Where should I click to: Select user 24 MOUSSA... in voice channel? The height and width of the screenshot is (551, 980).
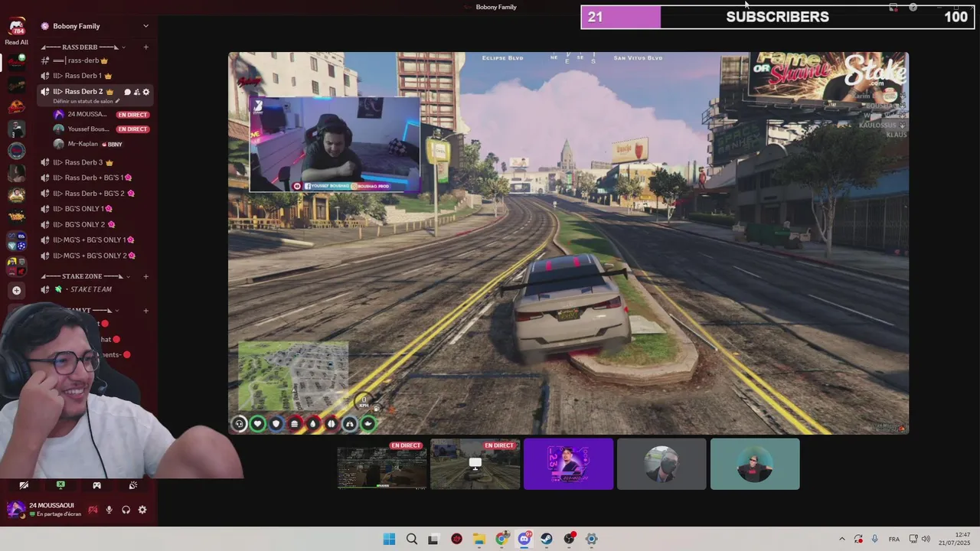click(x=80, y=115)
